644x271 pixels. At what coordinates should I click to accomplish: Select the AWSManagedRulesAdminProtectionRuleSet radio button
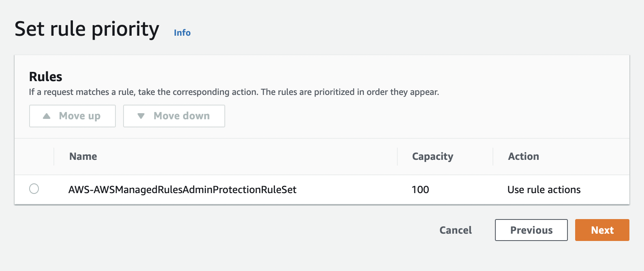[34, 189]
